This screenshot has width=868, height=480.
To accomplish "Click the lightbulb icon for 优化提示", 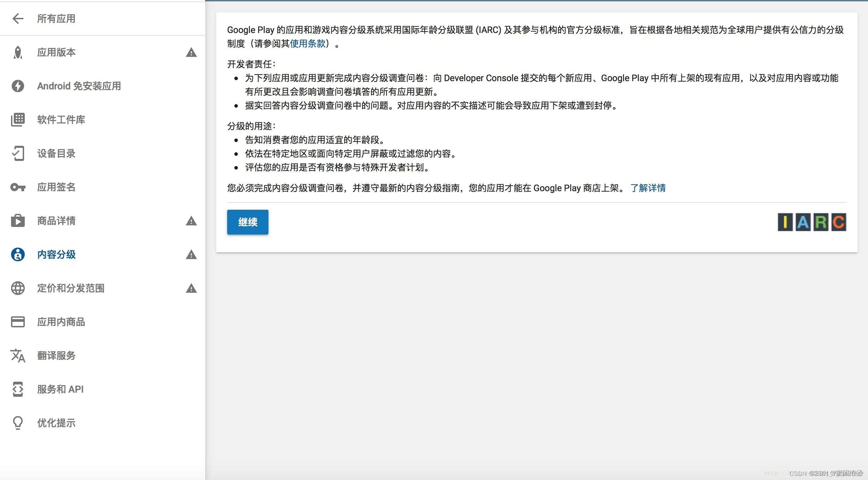I will point(18,423).
